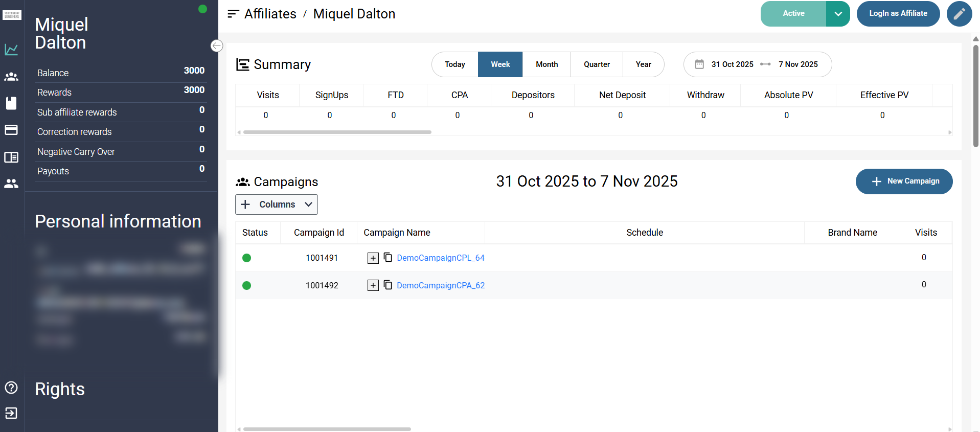
Task: Click the payments card icon in sidebar
Action: pyautogui.click(x=11, y=130)
